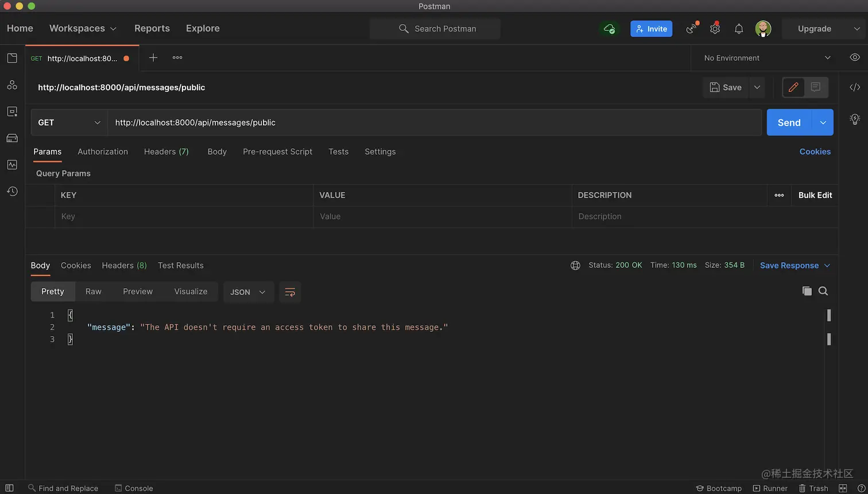868x494 pixels.
Task: Toggle response text wrapping
Action: point(290,292)
